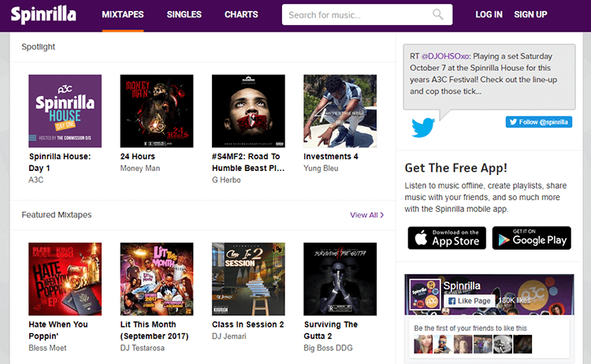591x364 pixels.
Task: Click the Yung Bleu artist name
Action: pyautogui.click(x=321, y=169)
